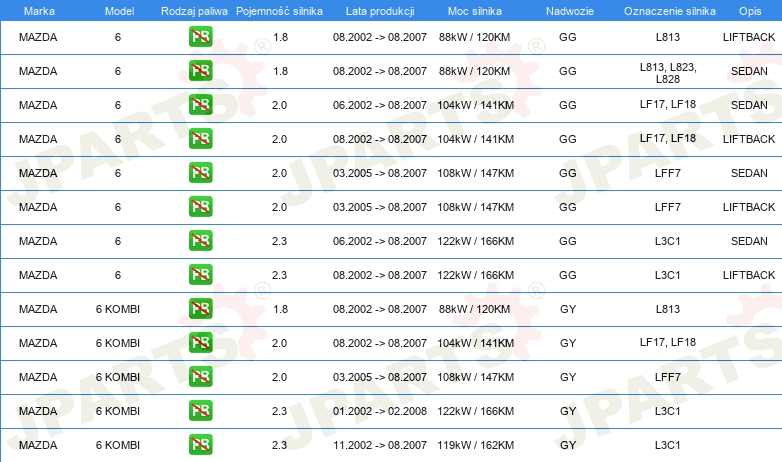
Task: Click '119kW / 162KM' power cell
Action: pyautogui.click(x=475, y=445)
